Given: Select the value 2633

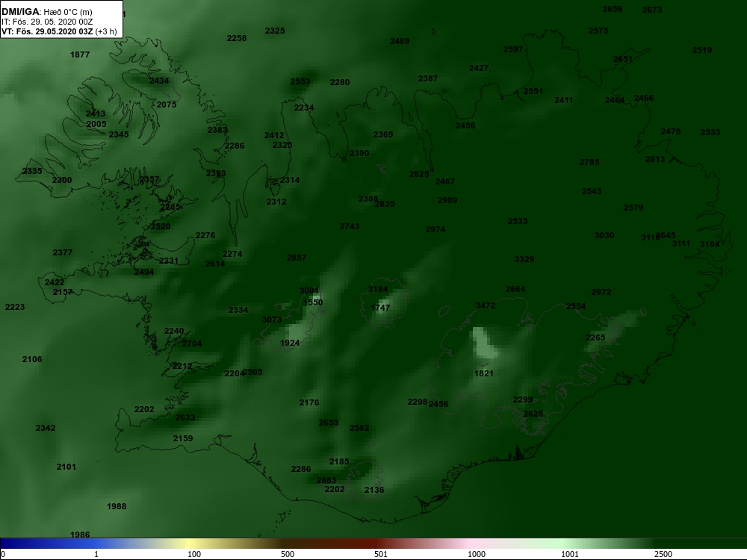Looking at the screenshot, I should (185, 418).
